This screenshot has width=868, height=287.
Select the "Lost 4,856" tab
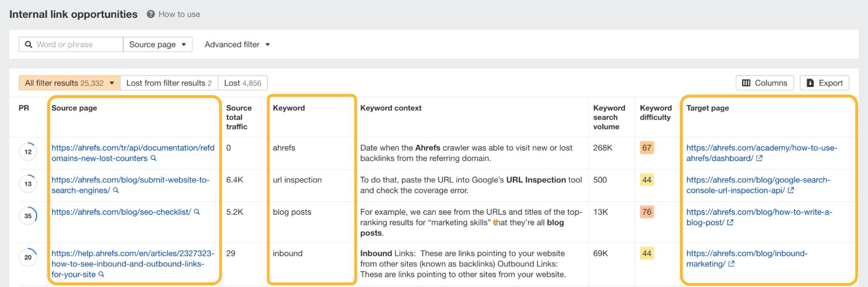244,83
